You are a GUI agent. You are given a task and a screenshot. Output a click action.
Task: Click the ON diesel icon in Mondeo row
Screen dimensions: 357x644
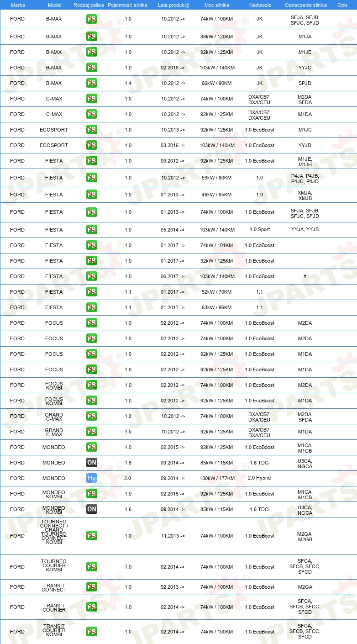[92, 463]
